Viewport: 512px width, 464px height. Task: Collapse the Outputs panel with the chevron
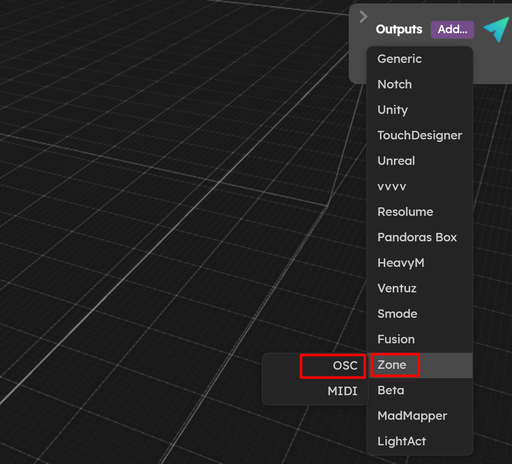[x=363, y=16]
